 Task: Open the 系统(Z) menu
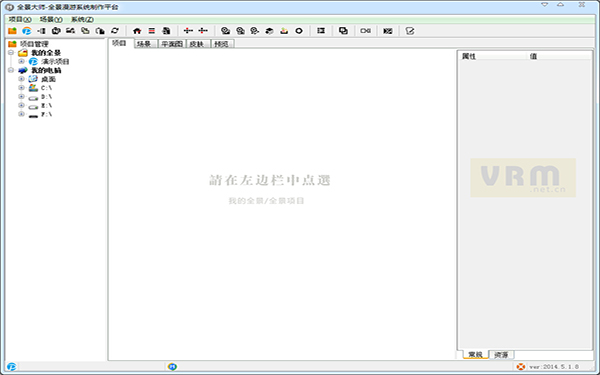tap(82, 20)
